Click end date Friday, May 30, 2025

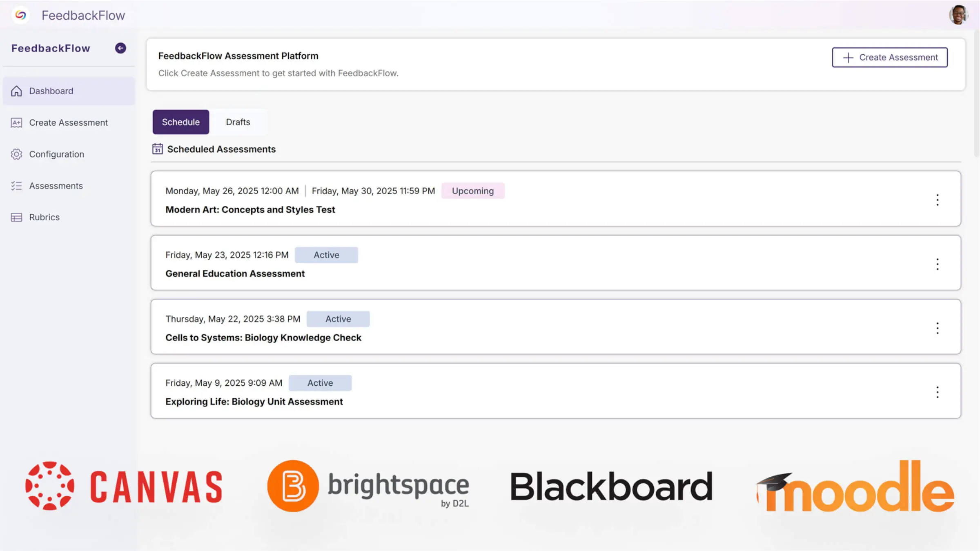click(373, 191)
